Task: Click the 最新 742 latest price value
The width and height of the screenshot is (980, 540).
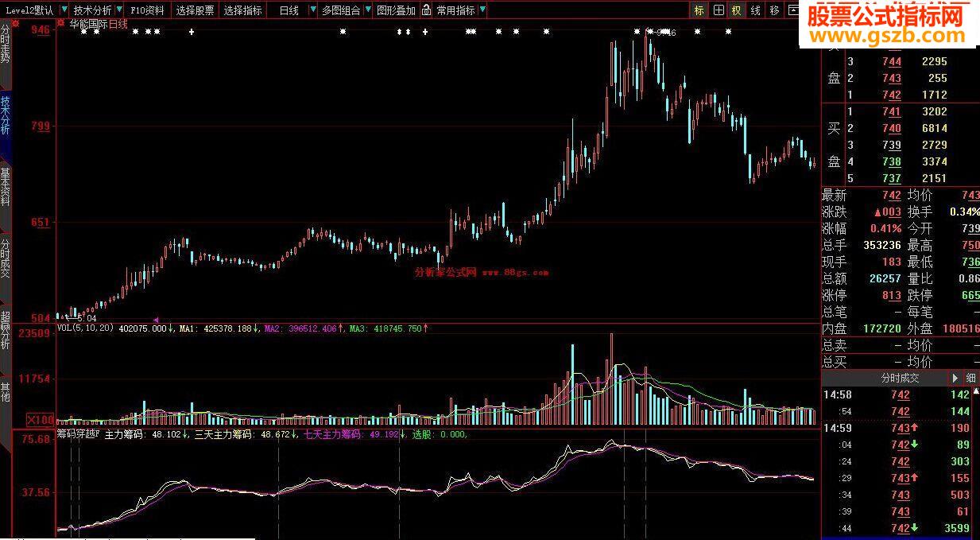Action: coord(892,196)
